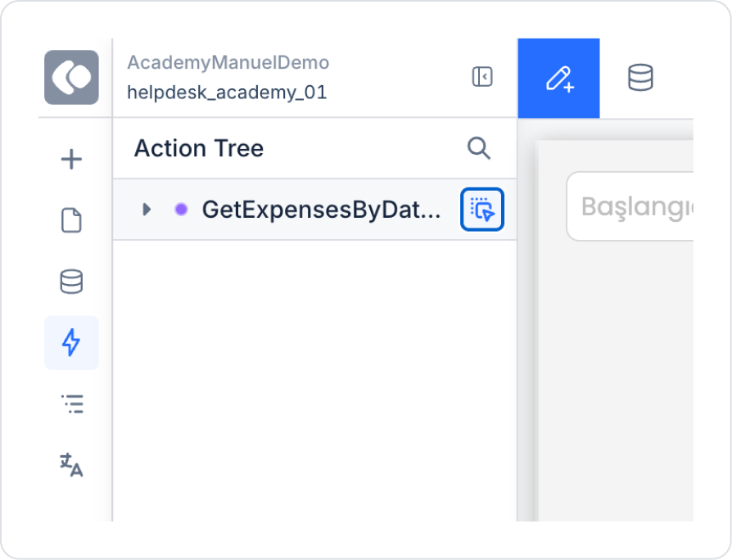
Task: Expand the GetExpensesByDat... tree arrow
Action: pyautogui.click(x=147, y=209)
